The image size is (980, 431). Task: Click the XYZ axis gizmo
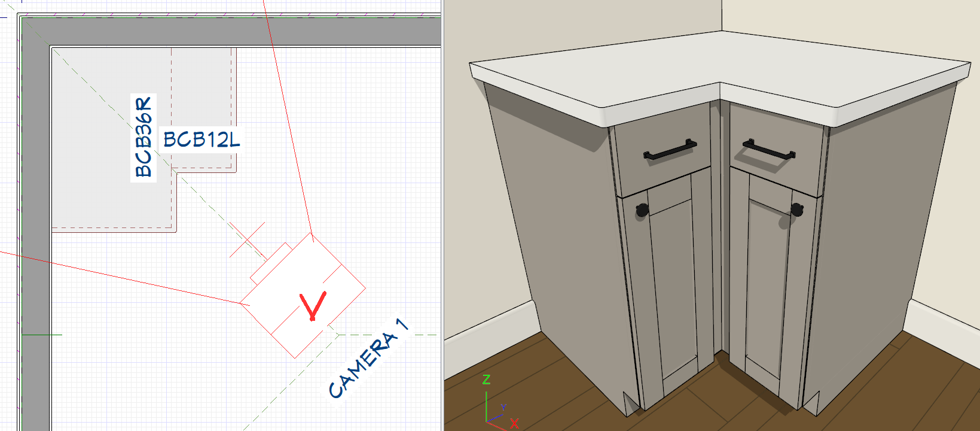[x=496, y=404]
